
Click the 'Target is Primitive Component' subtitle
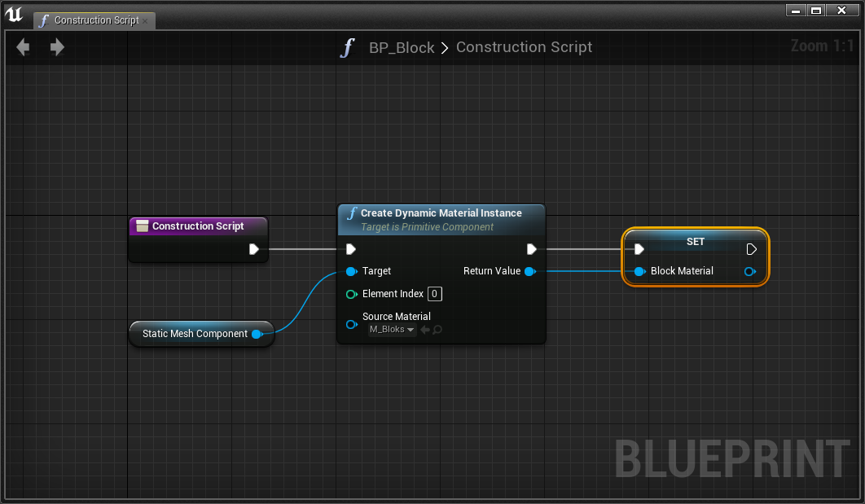[x=427, y=227]
